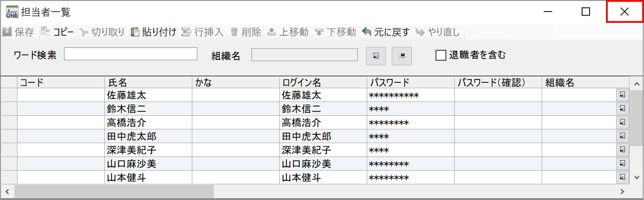Screen dimensions: 644x200
Task: Click the 保存 save toolbar icon
Action: [x=7, y=32]
